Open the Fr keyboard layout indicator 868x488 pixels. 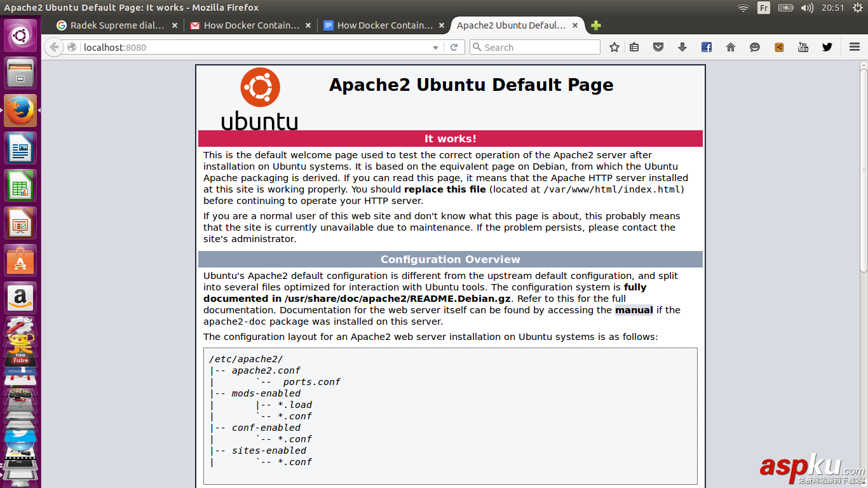[764, 8]
